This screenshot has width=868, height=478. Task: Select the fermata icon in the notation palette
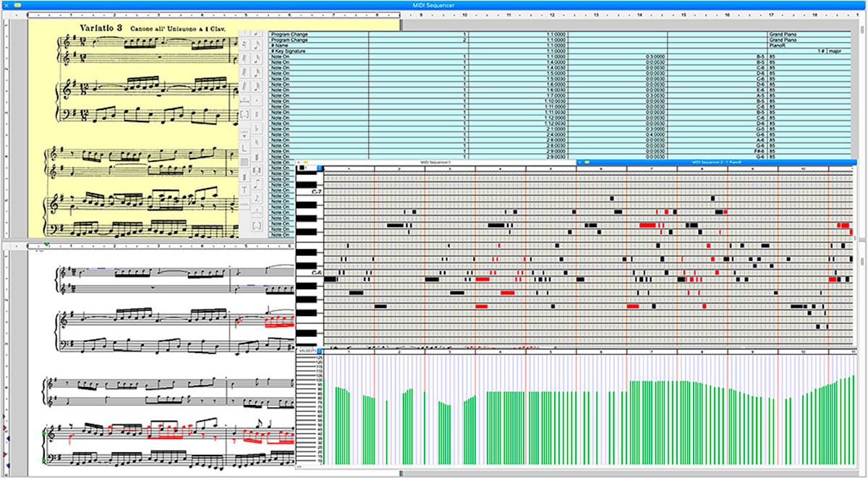click(x=258, y=211)
